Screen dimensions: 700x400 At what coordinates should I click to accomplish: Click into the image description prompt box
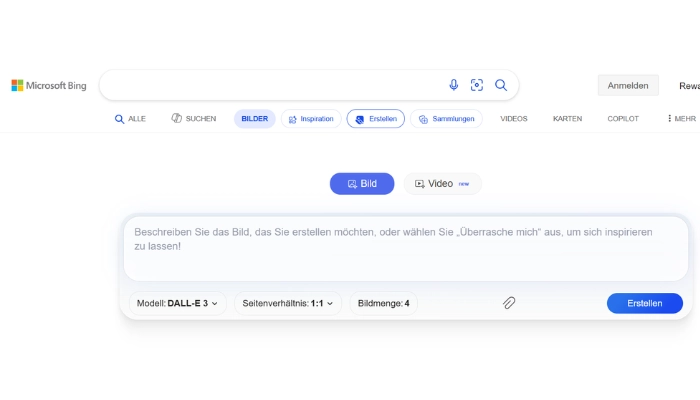click(406, 249)
